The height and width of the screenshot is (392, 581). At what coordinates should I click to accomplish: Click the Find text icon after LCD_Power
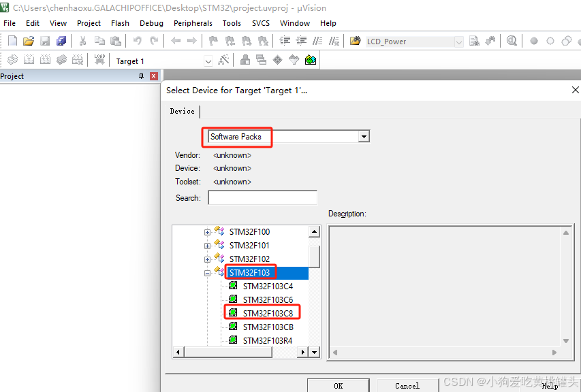coord(474,41)
